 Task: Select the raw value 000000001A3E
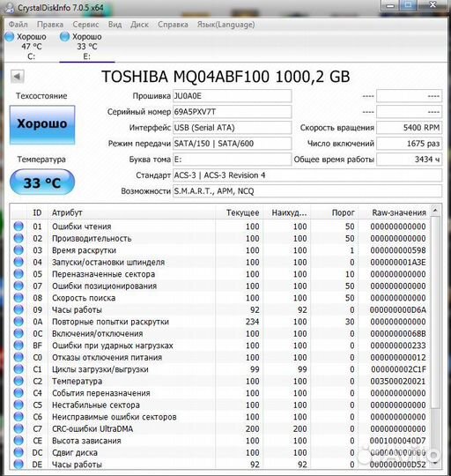pyautogui.click(x=398, y=262)
